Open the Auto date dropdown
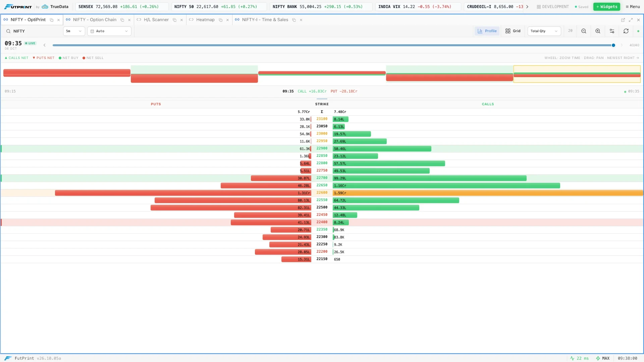Image resolution: width=644 pixels, height=362 pixels. (x=109, y=31)
